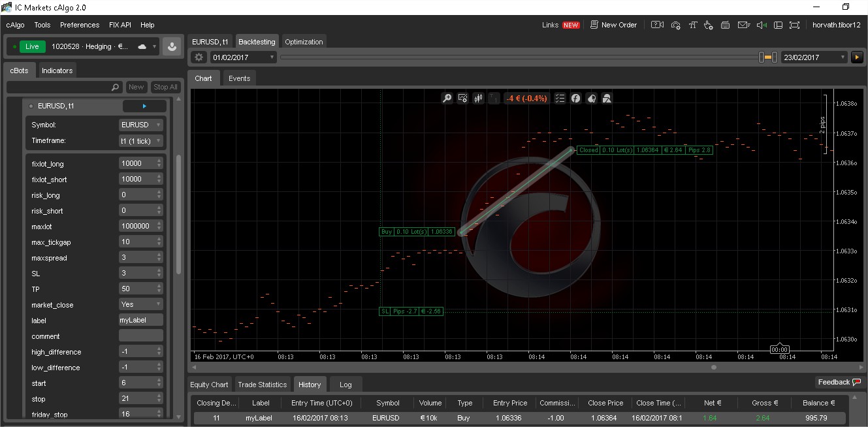Click the backtesting date range slider handle
868x427 pixels.
[x=768, y=57]
